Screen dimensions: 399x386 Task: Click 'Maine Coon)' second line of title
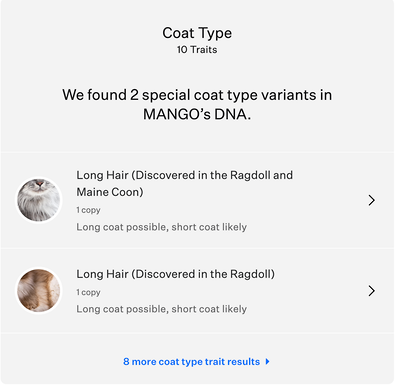(110, 192)
